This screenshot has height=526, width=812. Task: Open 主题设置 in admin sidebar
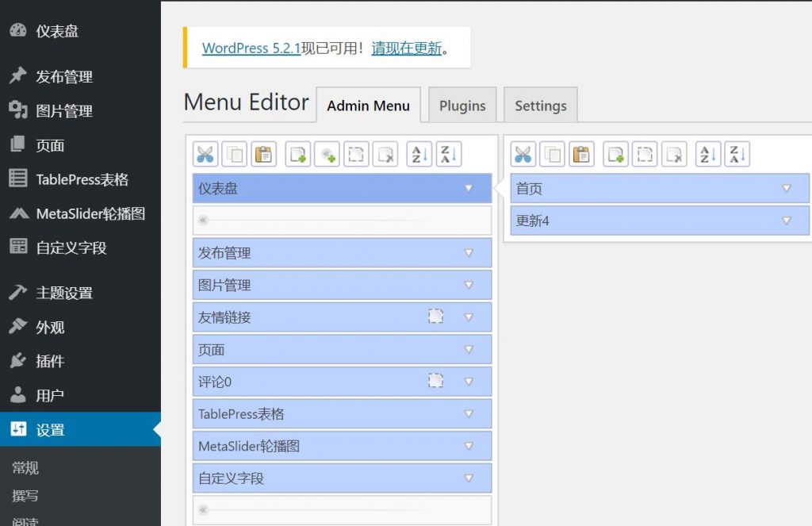(80, 293)
